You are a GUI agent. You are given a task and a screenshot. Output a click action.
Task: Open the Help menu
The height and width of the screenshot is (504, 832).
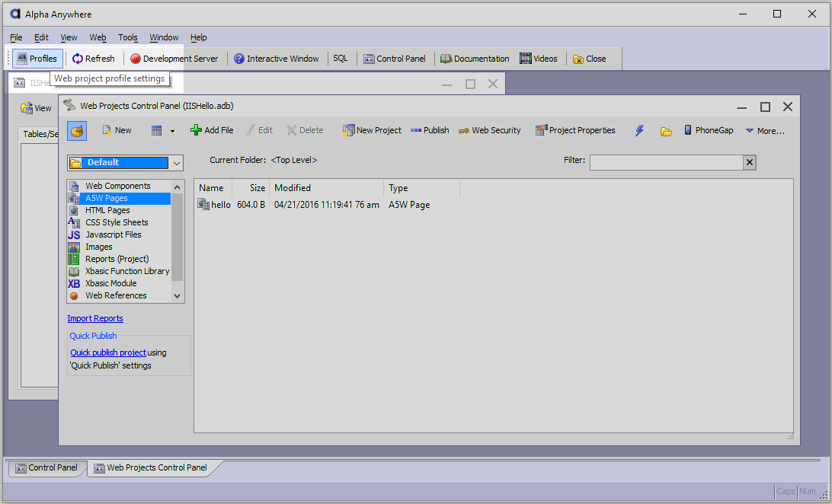coord(198,37)
